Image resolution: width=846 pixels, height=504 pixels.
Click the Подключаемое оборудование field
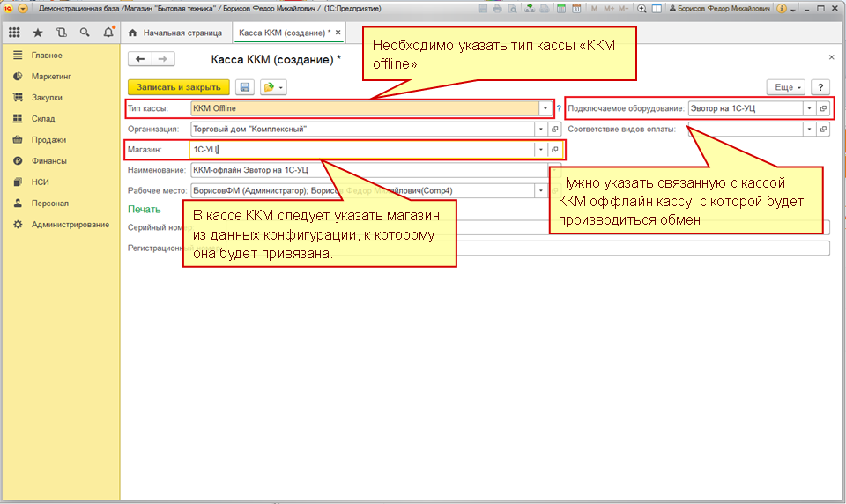[x=746, y=108]
